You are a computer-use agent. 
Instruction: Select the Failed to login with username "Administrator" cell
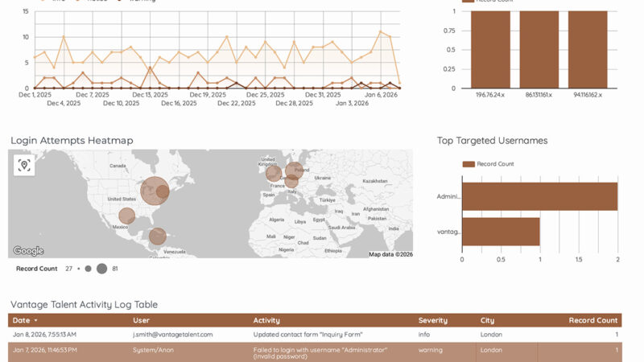click(320, 353)
